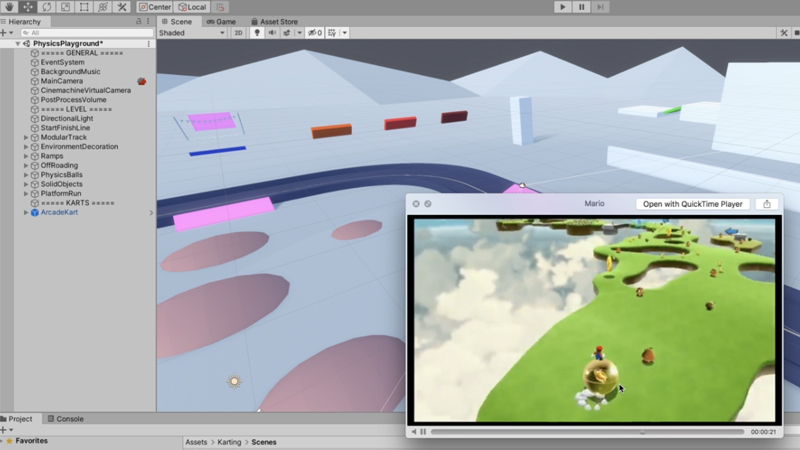
Task: Select the Move tool
Action: (28, 7)
